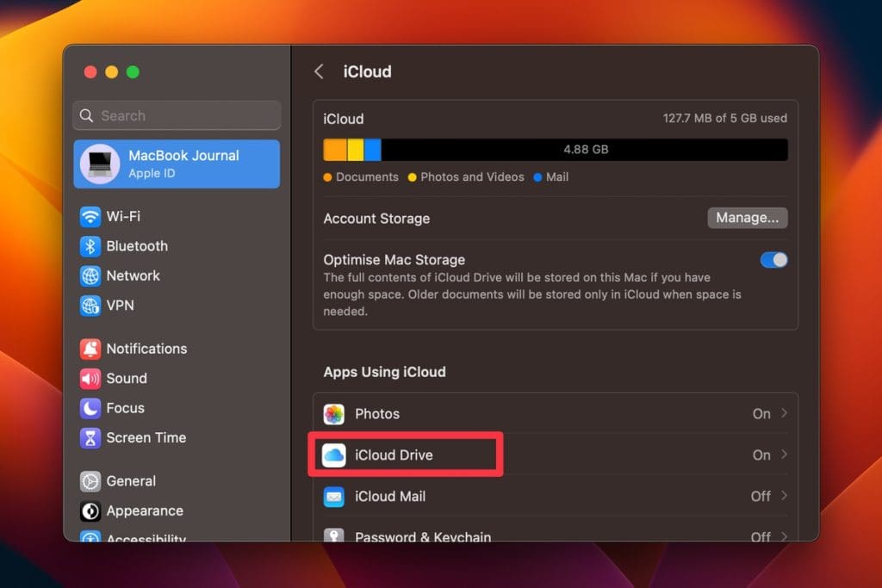This screenshot has width=882, height=588.
Task: Click the Sound label in sidebar
Action: tap(127, 379)
